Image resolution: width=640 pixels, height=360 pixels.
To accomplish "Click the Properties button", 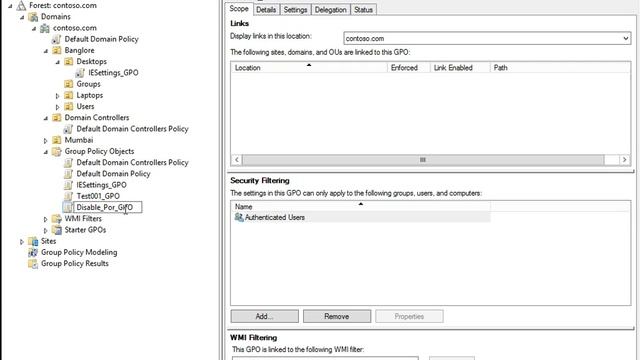I will coord(409,316).
